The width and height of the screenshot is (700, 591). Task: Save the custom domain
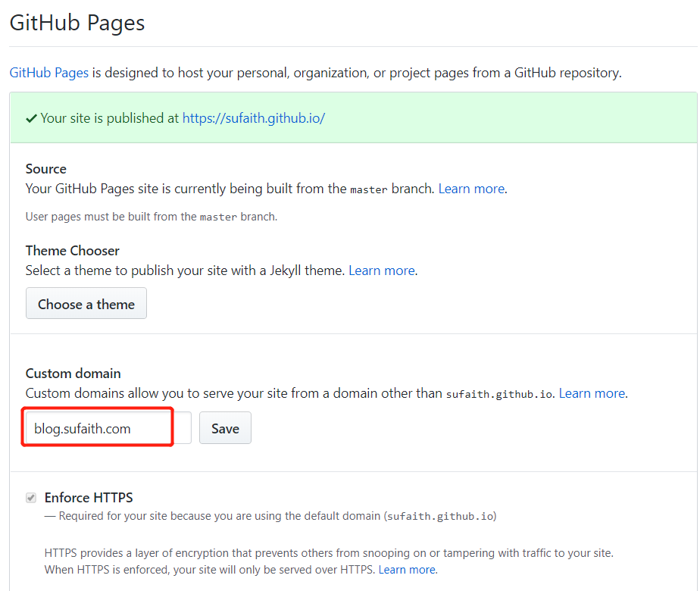click(x=226, y=428)
